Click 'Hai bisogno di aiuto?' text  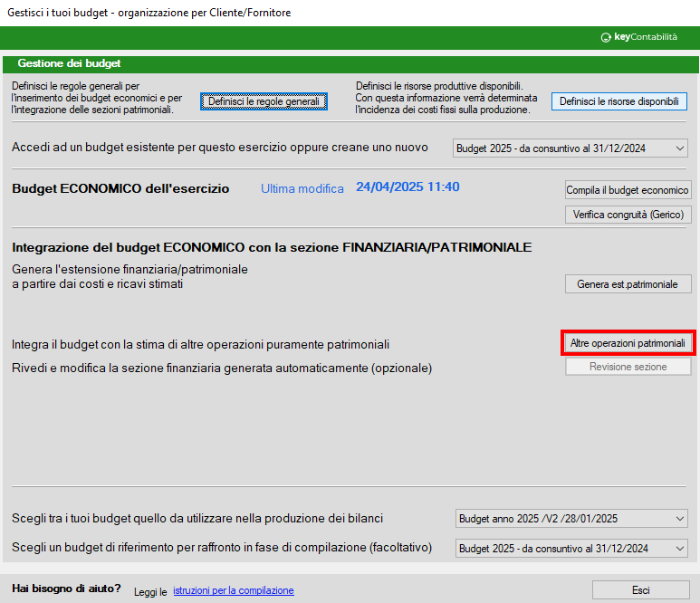[66, 589]
